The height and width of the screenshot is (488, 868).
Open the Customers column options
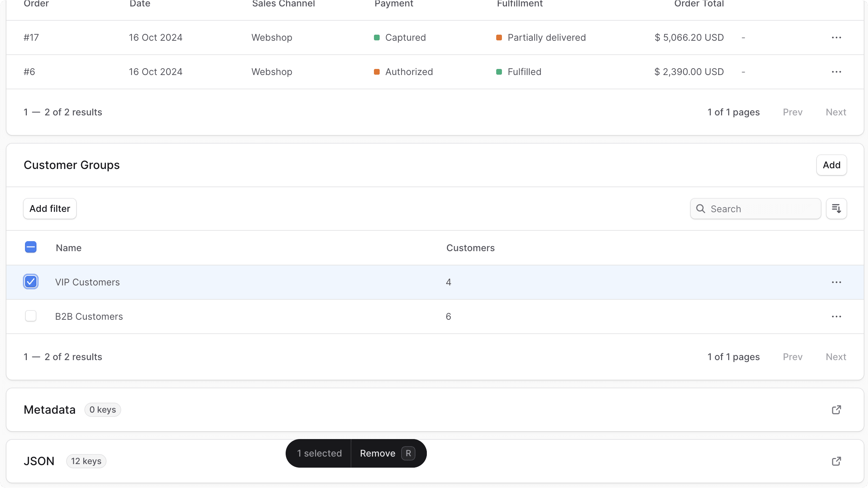470,248
